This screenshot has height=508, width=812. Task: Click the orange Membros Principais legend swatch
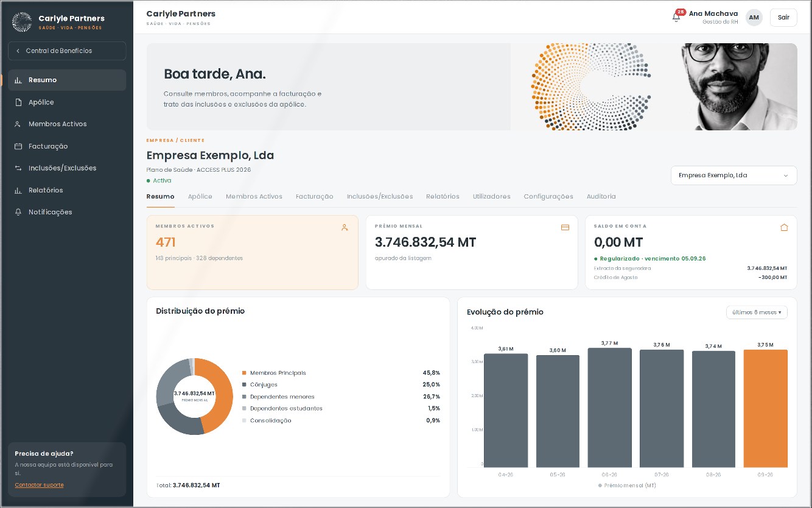(244, 373)
